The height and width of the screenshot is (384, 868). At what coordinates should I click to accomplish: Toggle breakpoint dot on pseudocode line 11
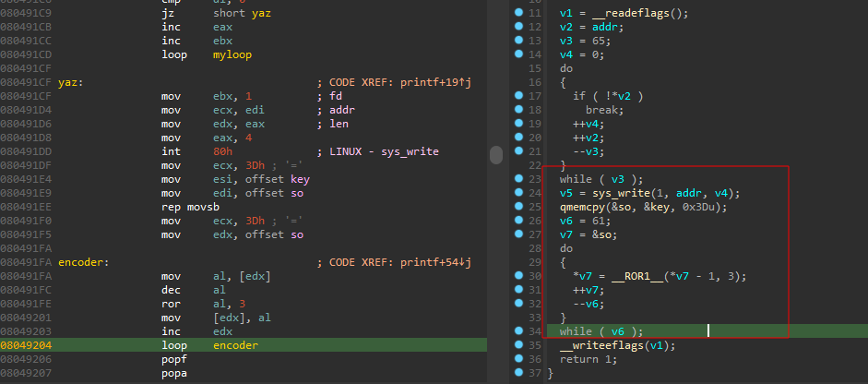pos(518,12)
